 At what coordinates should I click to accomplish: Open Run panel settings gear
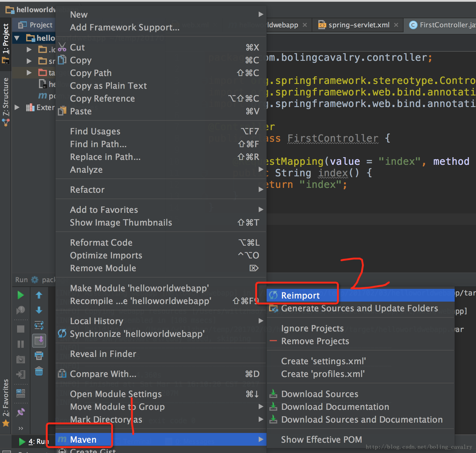tap(35, 280)
